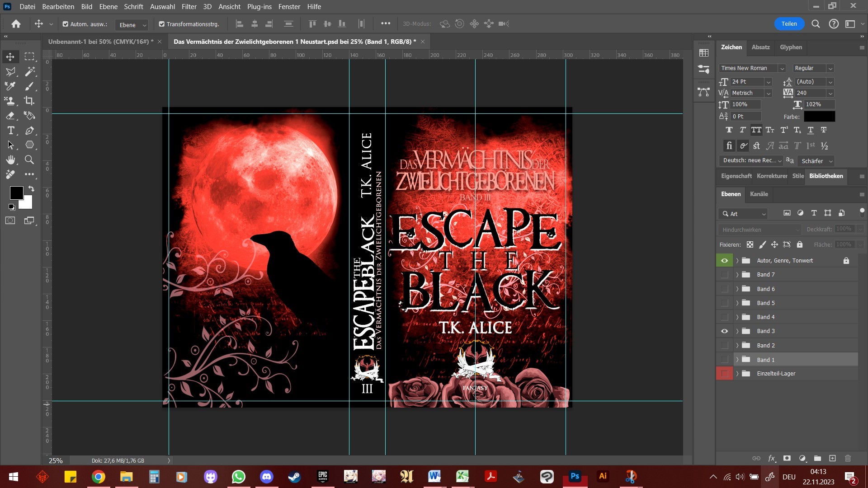Viewport: 868px width, 488px height.
Task: Open Photoshop search with the magnifier icon
Action: pyautogui.click(x=816, y=24)
